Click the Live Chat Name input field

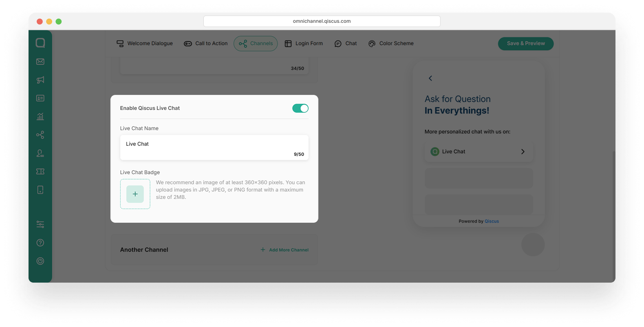[x=214, y=147]
